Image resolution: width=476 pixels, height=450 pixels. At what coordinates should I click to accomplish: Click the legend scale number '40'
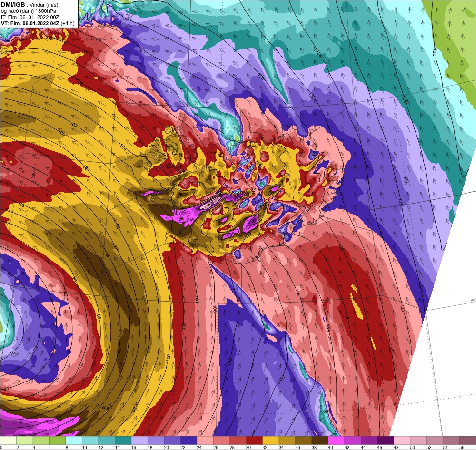330,447
